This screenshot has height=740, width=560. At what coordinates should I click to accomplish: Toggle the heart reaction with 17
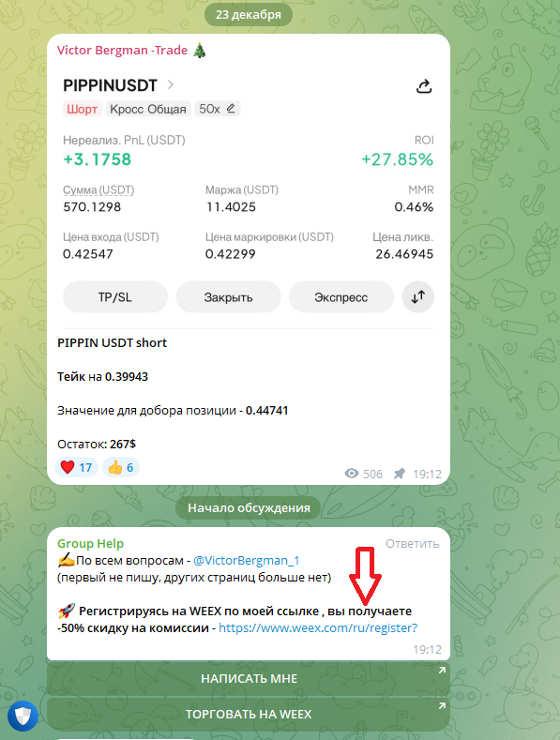(x=77, y=467)
